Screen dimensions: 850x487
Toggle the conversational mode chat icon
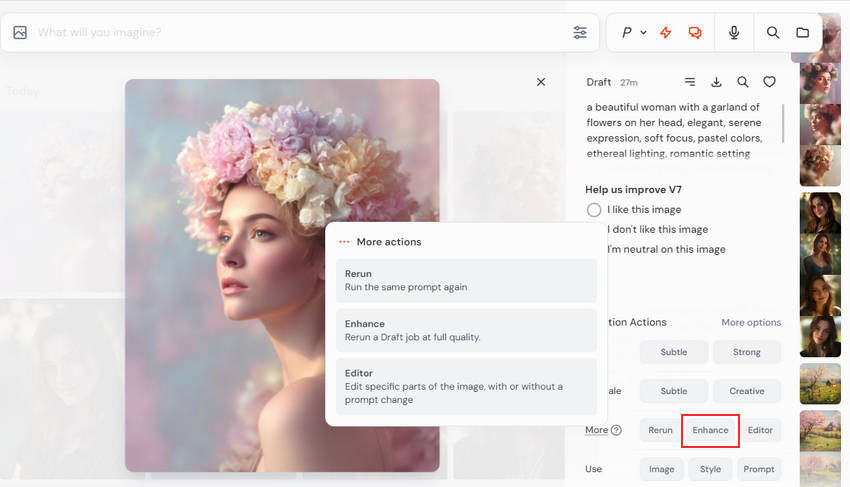pos(694,33)
